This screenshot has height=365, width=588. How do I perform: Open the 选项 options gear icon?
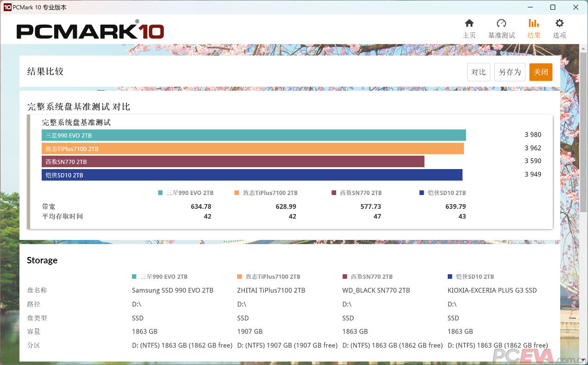tap(559, 23)
